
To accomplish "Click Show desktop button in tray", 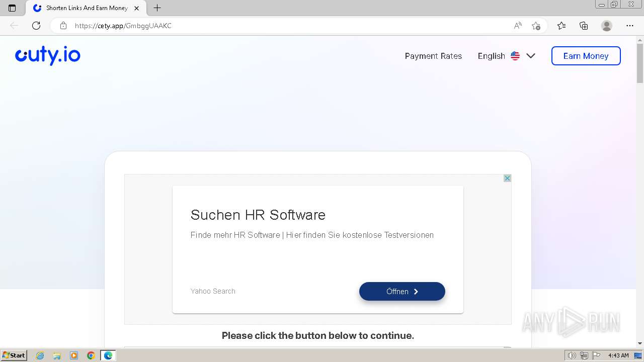I will [638, 355].
